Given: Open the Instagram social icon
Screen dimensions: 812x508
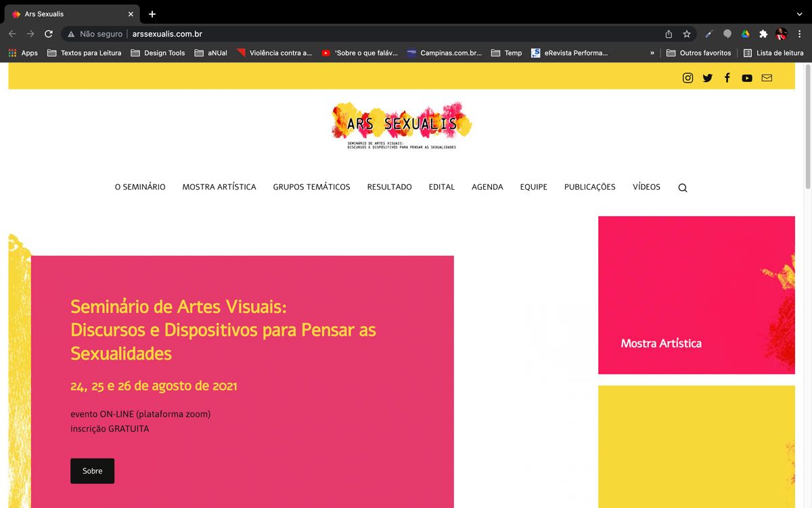Looking at the screenshot, I should pyautogui.click(x=687, y=78).
